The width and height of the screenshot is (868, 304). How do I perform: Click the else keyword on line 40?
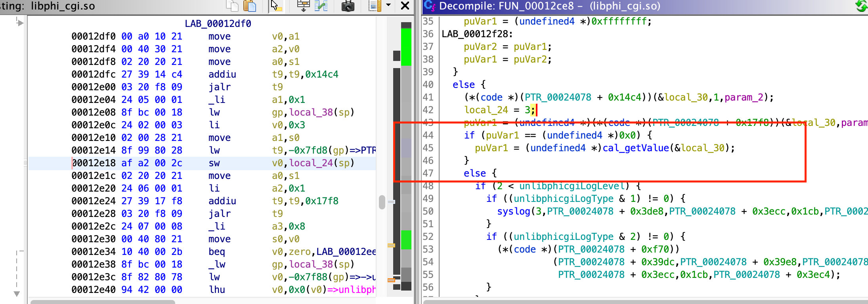(x=464, y=85)
